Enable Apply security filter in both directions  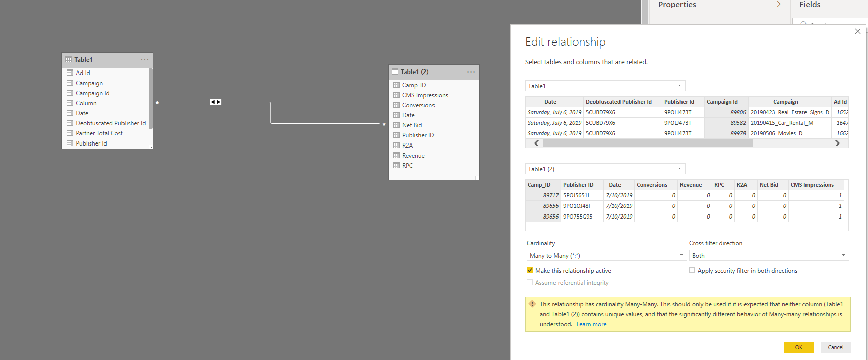click(692, 271)
